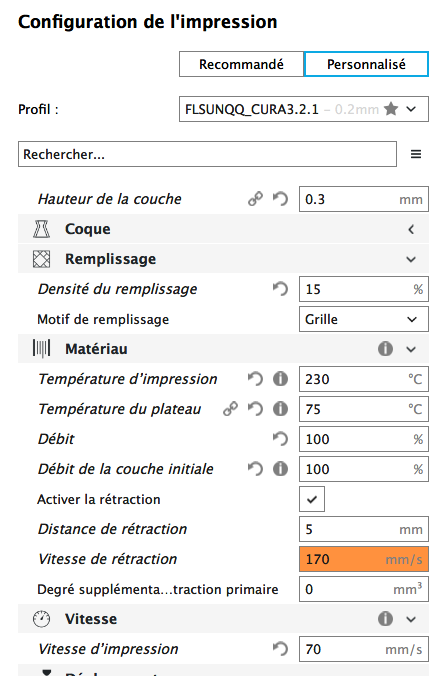Open the settings visibility hamburger menu
Screen dimensions: 438x676
[x=416, y=154]
